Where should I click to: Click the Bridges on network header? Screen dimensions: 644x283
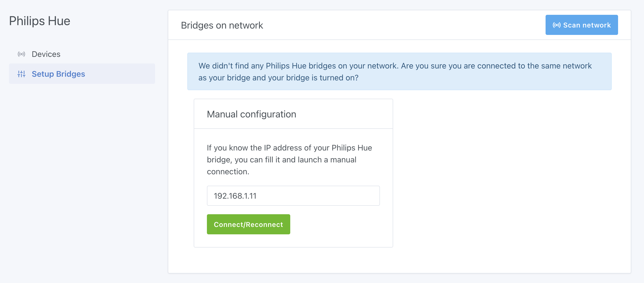pyautogui.click(x=222, y=25)
